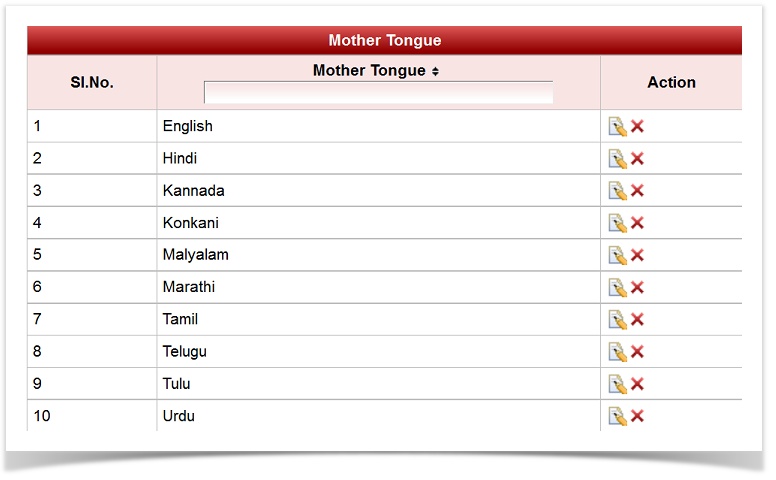Delete the Urdu row
Image resolution: width=776 pixels, height=480 pixels.
click(x=637, y=416)
